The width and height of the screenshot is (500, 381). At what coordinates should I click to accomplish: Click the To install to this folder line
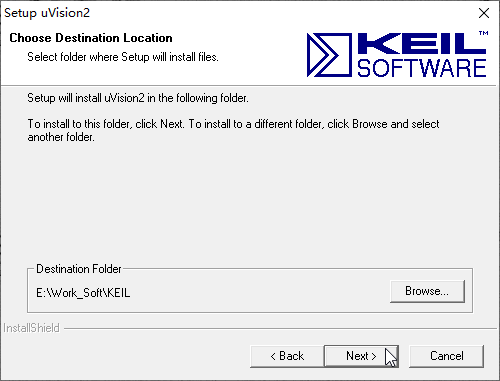click(x=233, y=124)
